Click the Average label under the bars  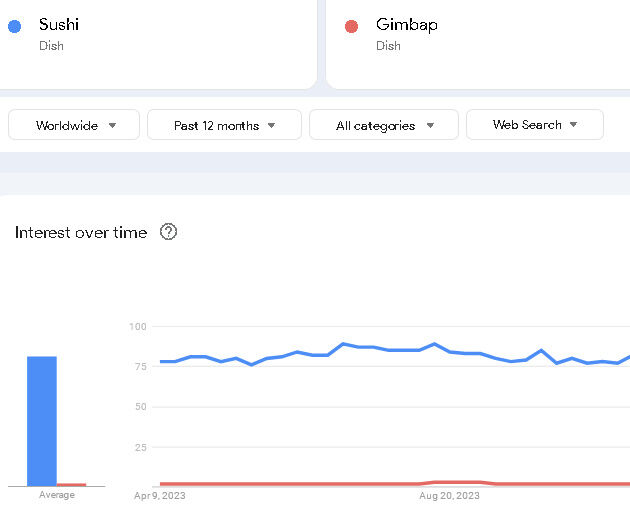[x=56, y=495]
